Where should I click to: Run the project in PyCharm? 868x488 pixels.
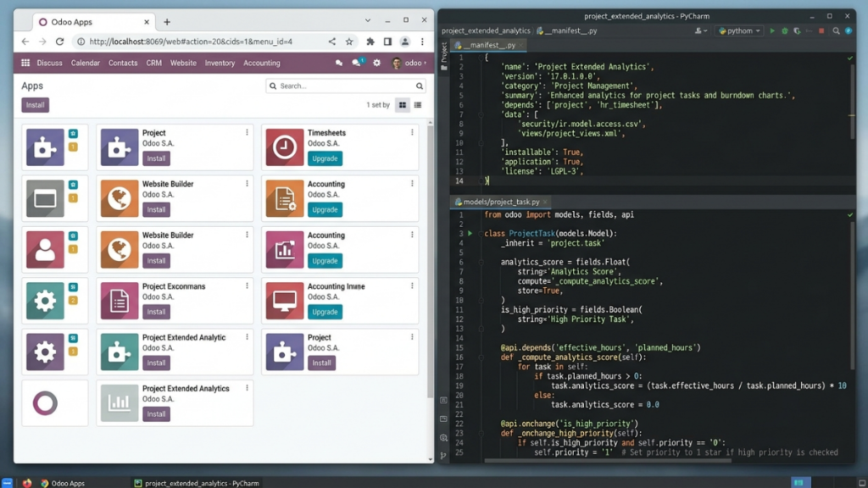[x=772, y=31]
